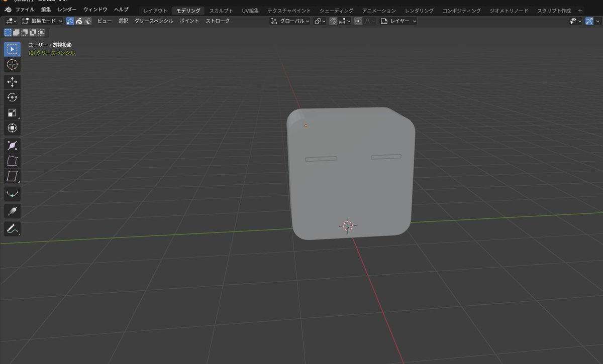Click the (1) グリースペンシル object label
Screen dimensions: 603x364
tap(52, 53)
